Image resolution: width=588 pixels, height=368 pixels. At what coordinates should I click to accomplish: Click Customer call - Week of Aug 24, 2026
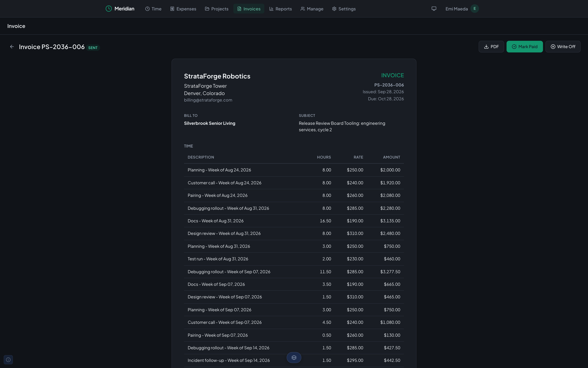tap(294, 183)
